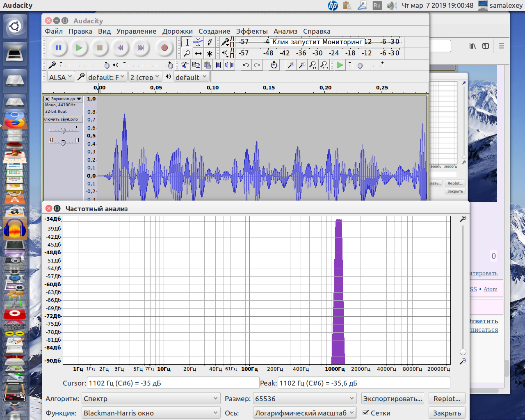Image resolution: width=525 pixels, height=420 pixels.
Task: Stop playback with the Stop button
Action: click(100, 48)
